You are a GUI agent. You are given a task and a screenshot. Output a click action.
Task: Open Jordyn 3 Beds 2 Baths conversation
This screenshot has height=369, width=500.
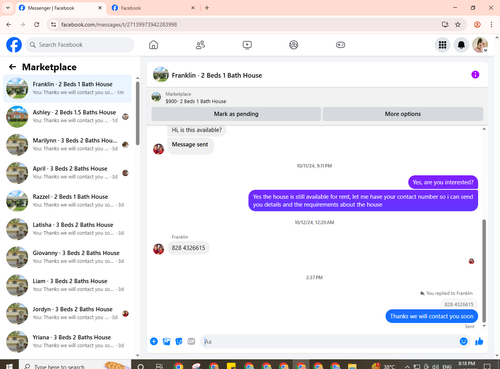(68, 313)
